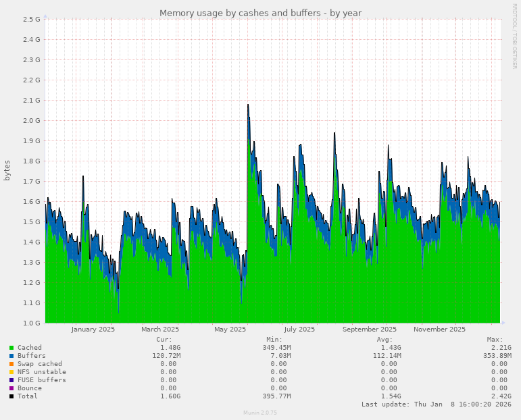521x420 pixels.
Task: Click Total current value 1.60G
Action: 170,396
